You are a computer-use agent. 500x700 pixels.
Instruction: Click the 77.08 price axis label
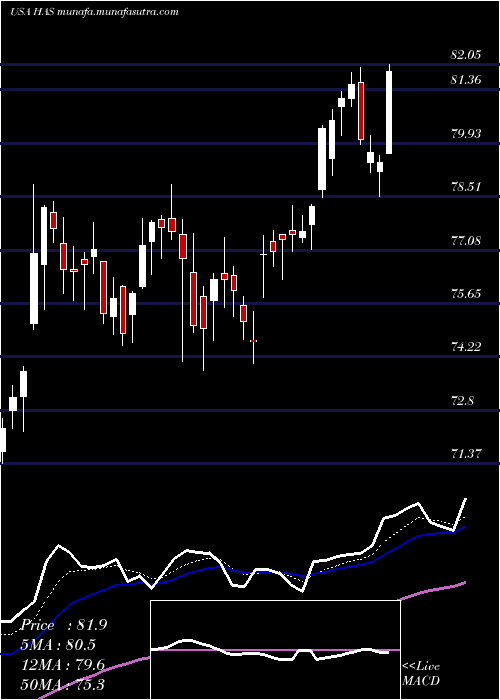coord(466,241)
